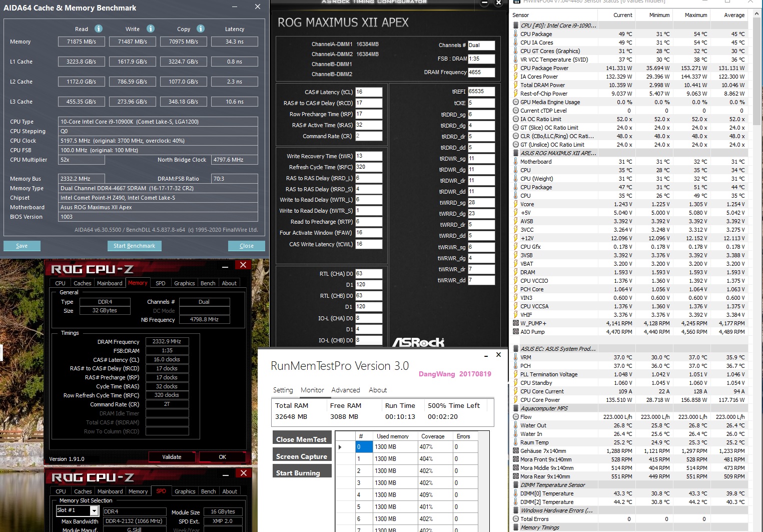Screen dimensions: 763x532
Task: Click the fan icon beside AIO Pump
Action: (x=516, y=332)
